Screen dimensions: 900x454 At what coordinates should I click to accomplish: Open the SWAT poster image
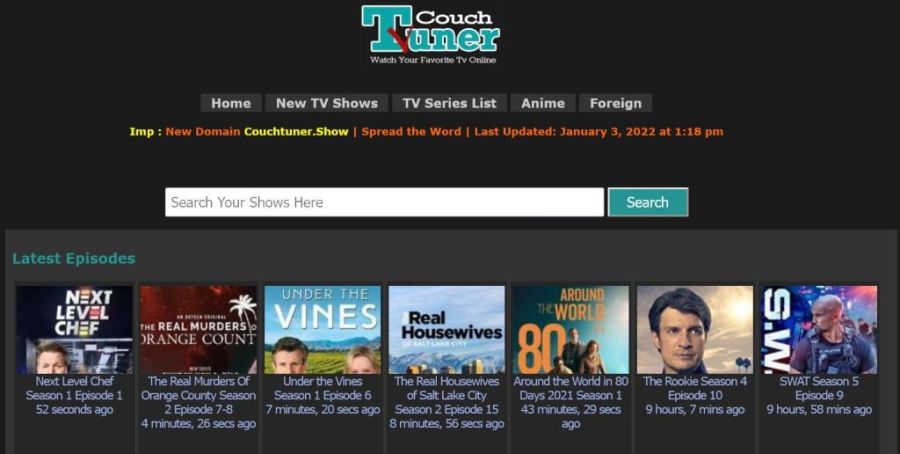pyautogui.click(x=819, y=330)
